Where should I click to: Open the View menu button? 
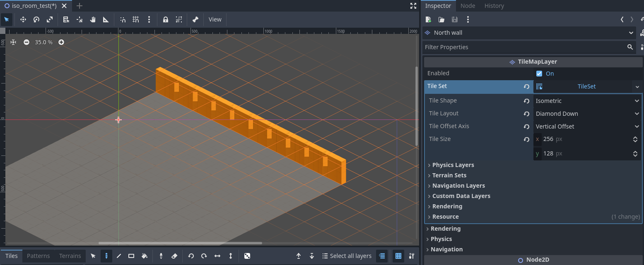pyautogui.click(x=215, y=19)
